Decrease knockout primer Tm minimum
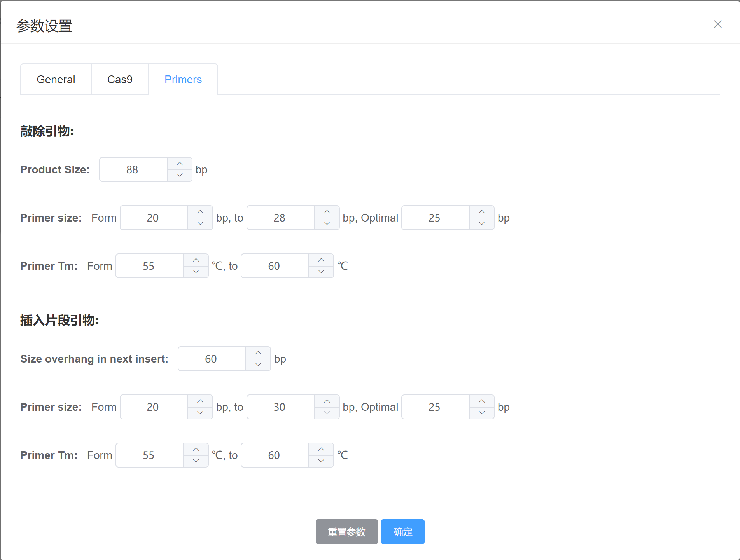The height and width of the screenshot is (560, 740). click(196, 272)
